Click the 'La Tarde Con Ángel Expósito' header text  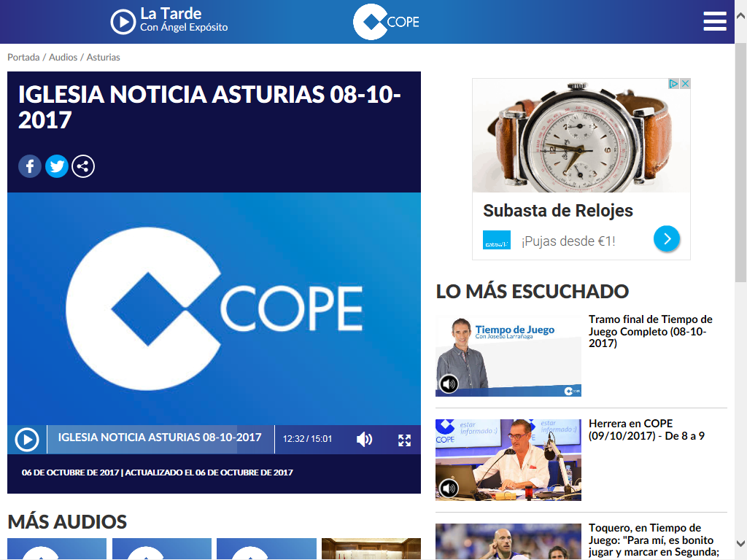click(x=184, y=20)
